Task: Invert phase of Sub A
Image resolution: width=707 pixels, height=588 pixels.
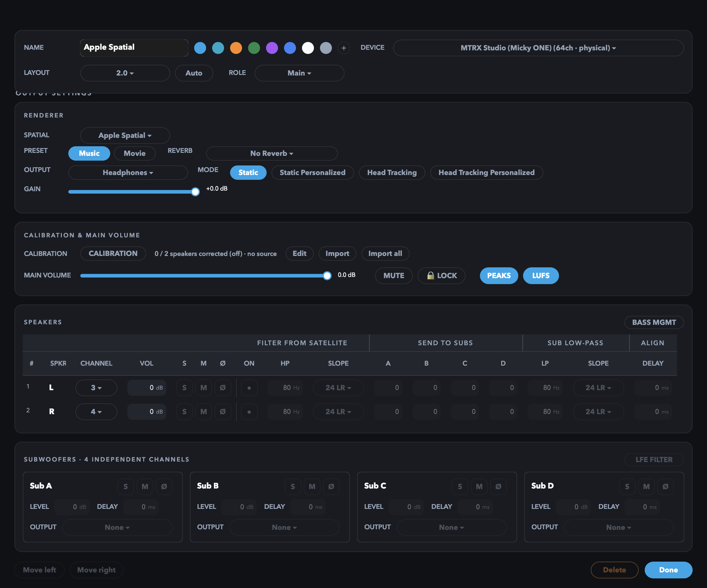Action: 164,486
